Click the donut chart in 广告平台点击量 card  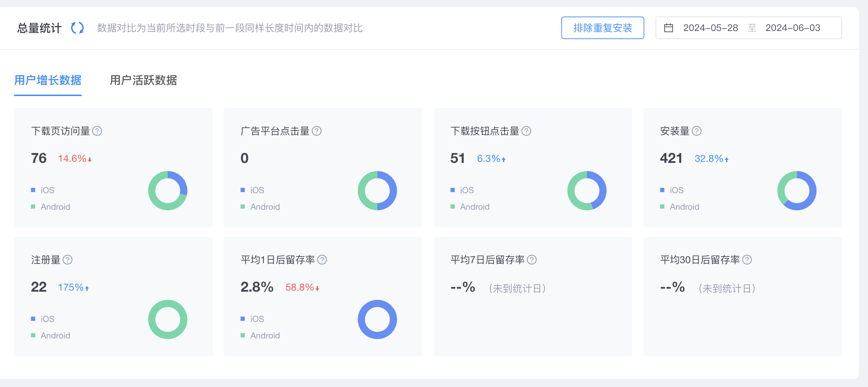pyautogui.click(x=377, y=191)
